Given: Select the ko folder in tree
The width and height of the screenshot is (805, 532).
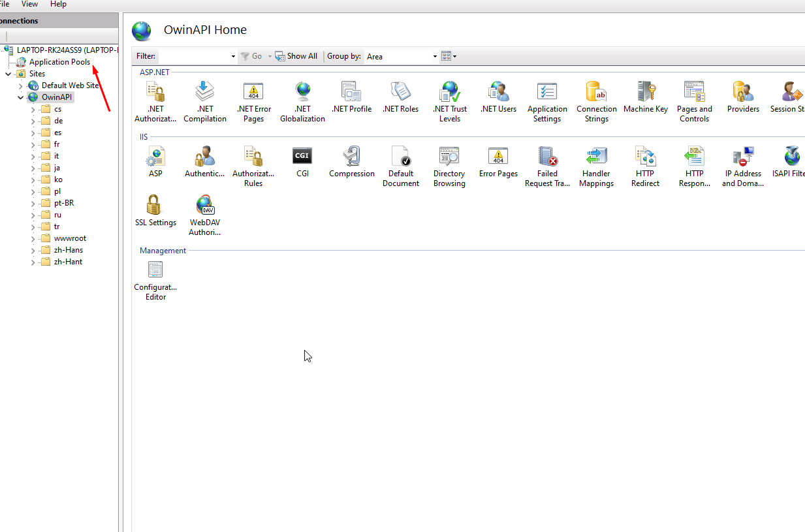Looking at the screenshot, I should pyautogui.click(x=59, y=180).
